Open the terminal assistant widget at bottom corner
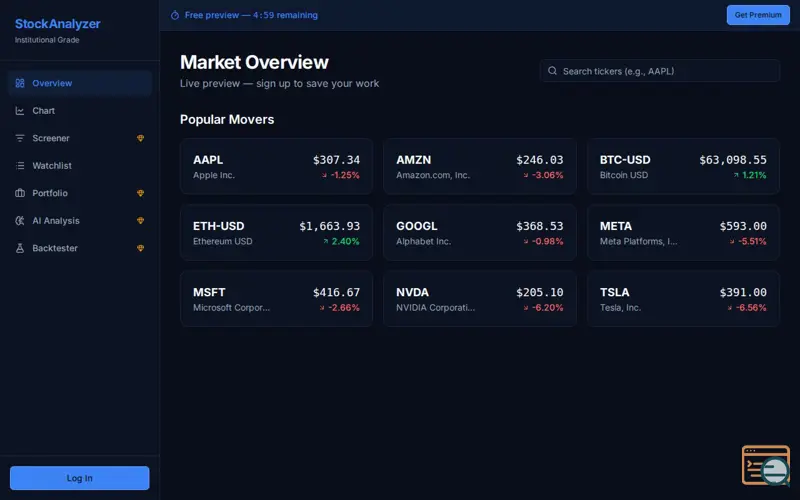The width and height of the screenshot is (800, 500). coord(766,465)
